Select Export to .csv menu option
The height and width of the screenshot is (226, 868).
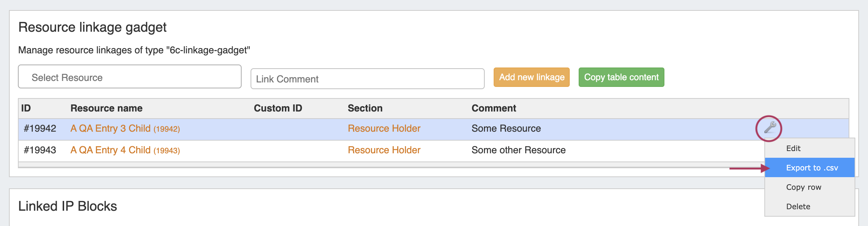coord(812,168)
